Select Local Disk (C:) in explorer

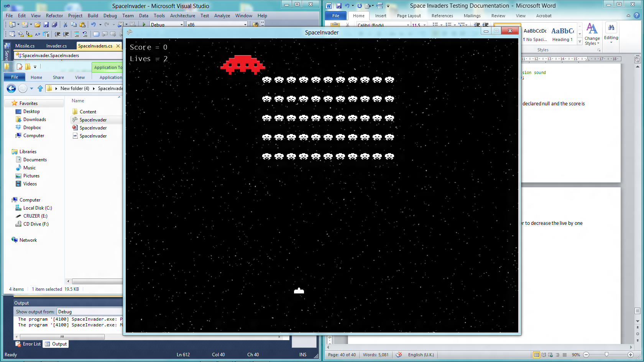(38, 208)
